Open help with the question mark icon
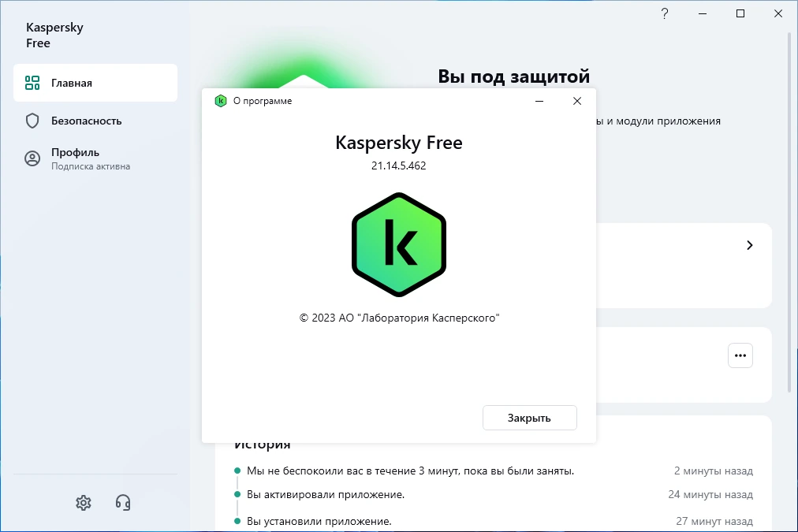The height and width of the screenshot is (532, 798). click(x=665, y=13)
